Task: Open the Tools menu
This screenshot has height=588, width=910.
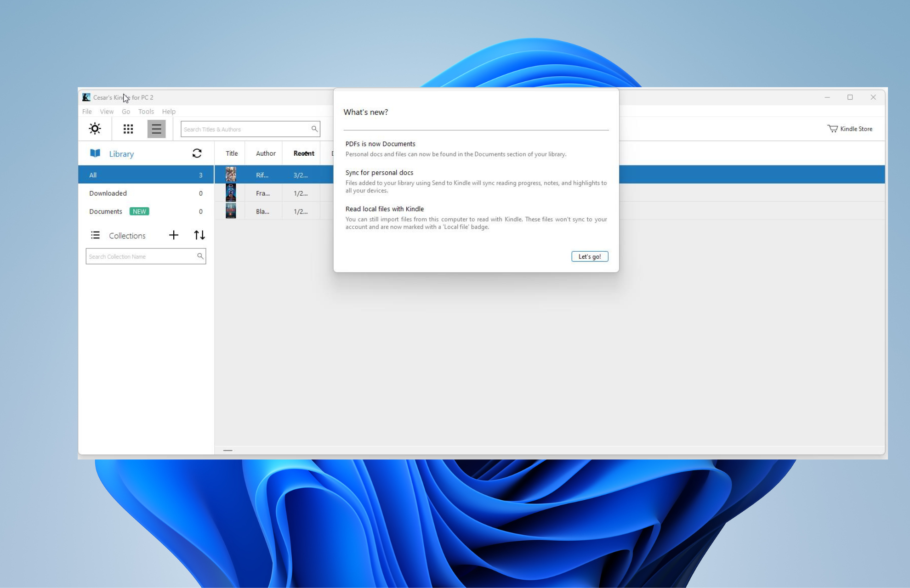Action: tap(145, 111)
